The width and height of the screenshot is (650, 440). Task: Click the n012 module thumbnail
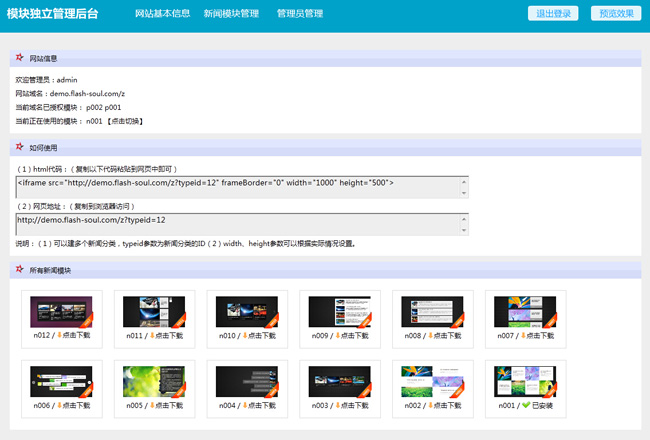pyautogui.click(x=61, y=312)
